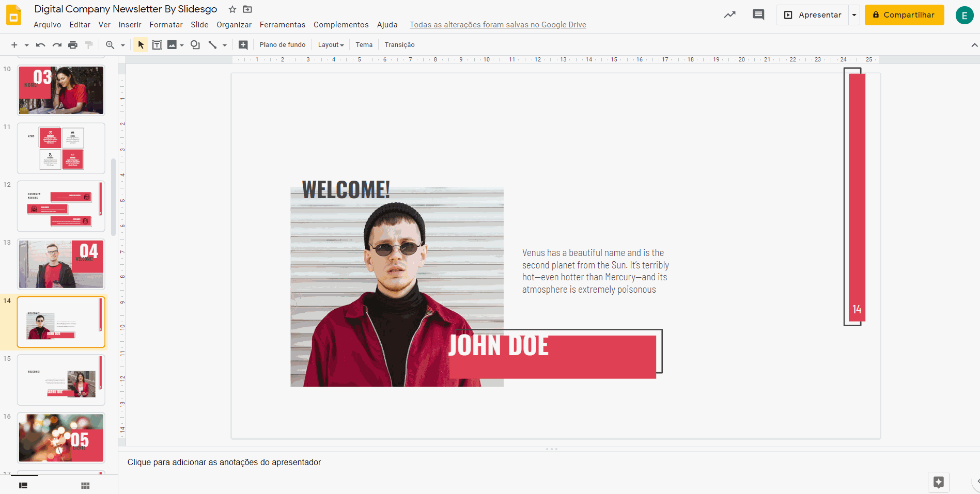This screenshot has height=494, width=980.
Task: Undo the last action
Action: (x=40, y=45)
